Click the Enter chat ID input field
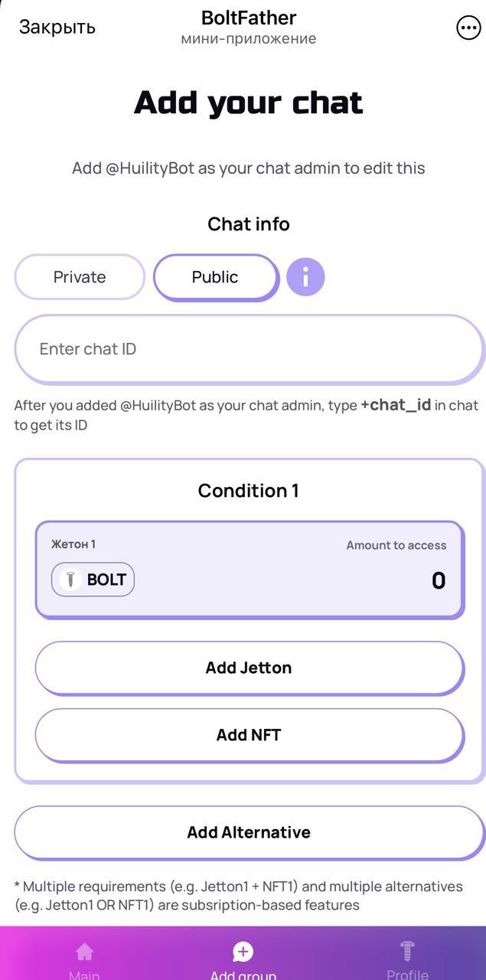486x980 pixels. pos(249,348)
